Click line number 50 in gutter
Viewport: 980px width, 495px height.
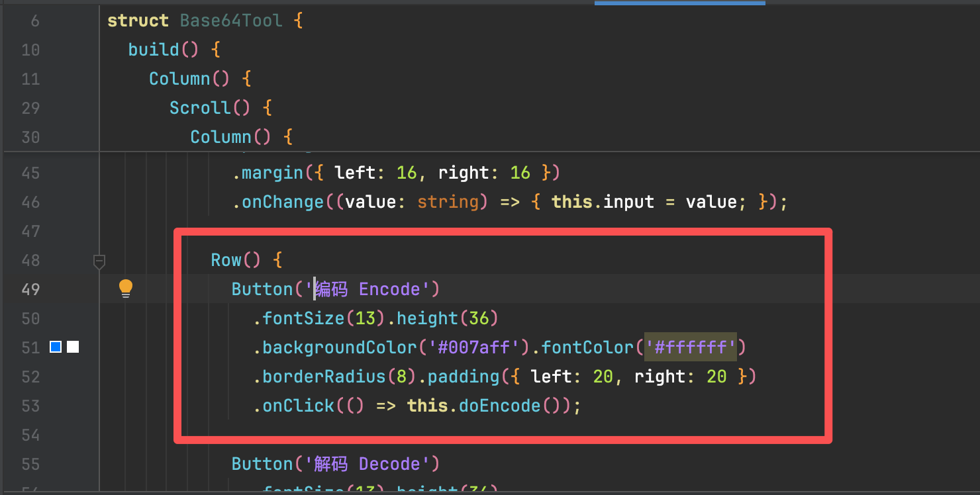pyautogui.click(x=30, y=318)
